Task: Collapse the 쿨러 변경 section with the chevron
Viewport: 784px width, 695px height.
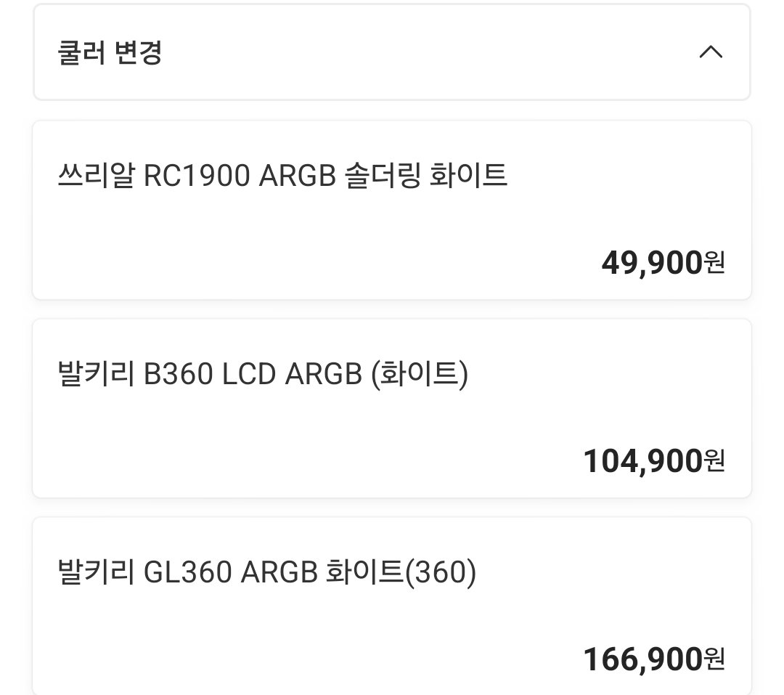Action: coord(711,52)
